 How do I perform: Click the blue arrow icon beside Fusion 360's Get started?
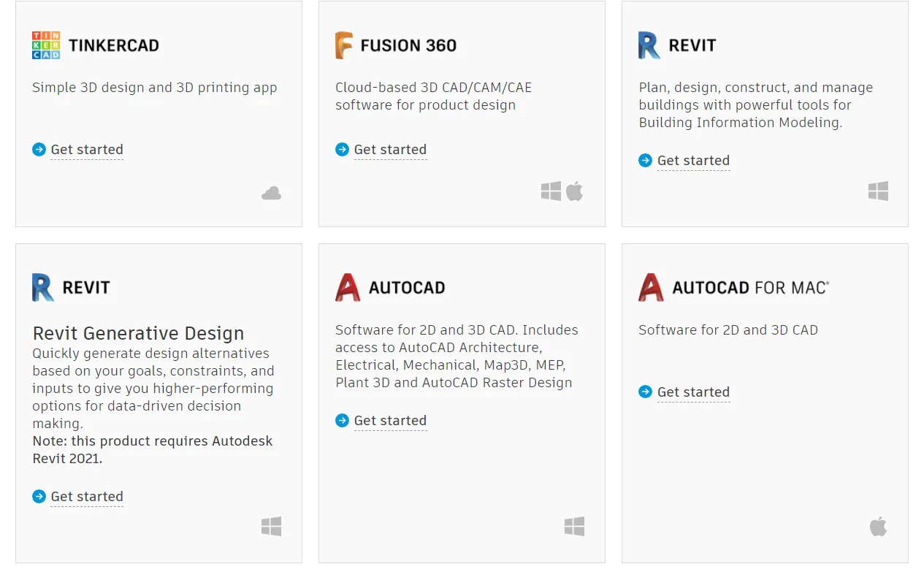(341, 149)
